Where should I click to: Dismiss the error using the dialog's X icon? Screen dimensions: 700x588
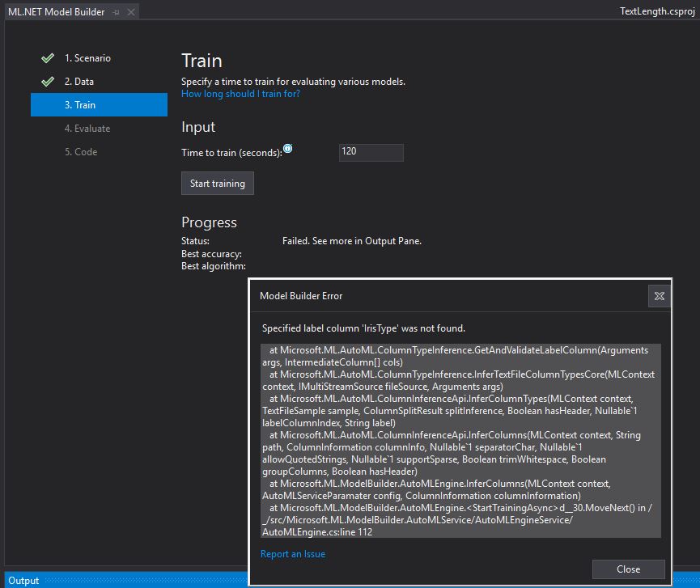pos(660,296)
